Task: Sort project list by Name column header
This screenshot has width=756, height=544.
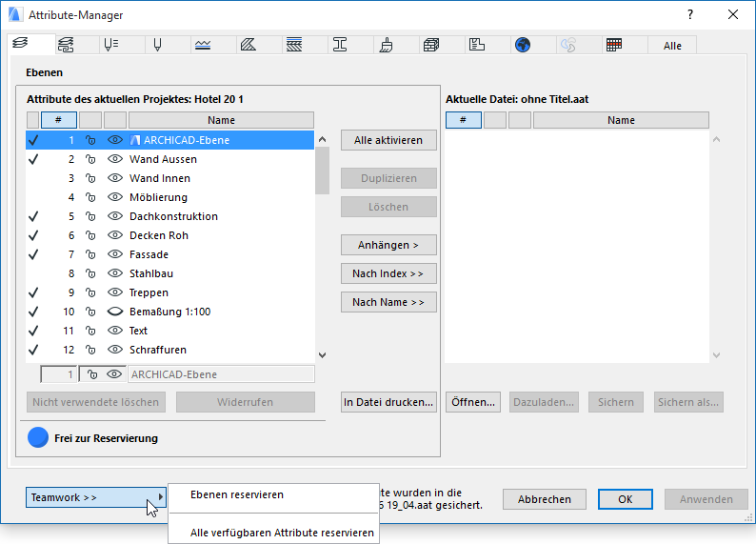Action: pos(221,120)
